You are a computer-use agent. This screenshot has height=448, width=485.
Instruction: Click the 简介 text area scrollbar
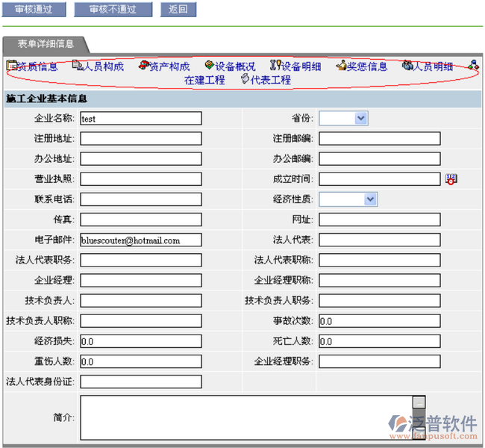[419, 417]
